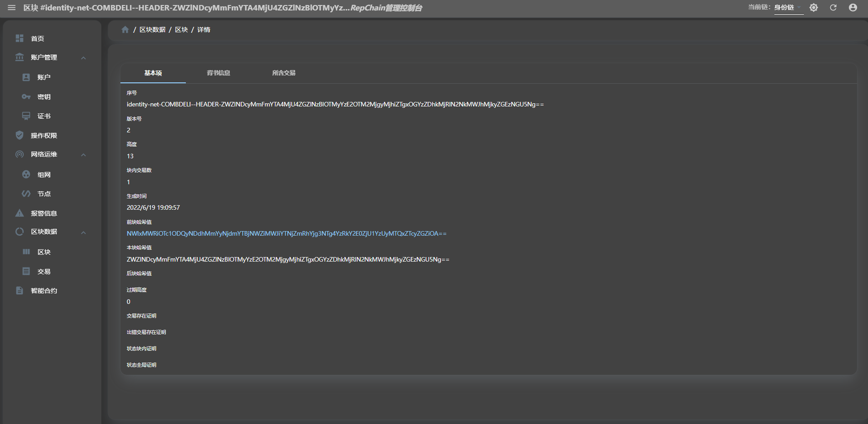868x424 pixels.
Task: Click the 详情 breadcrumb text
Action: coord(204,30)
